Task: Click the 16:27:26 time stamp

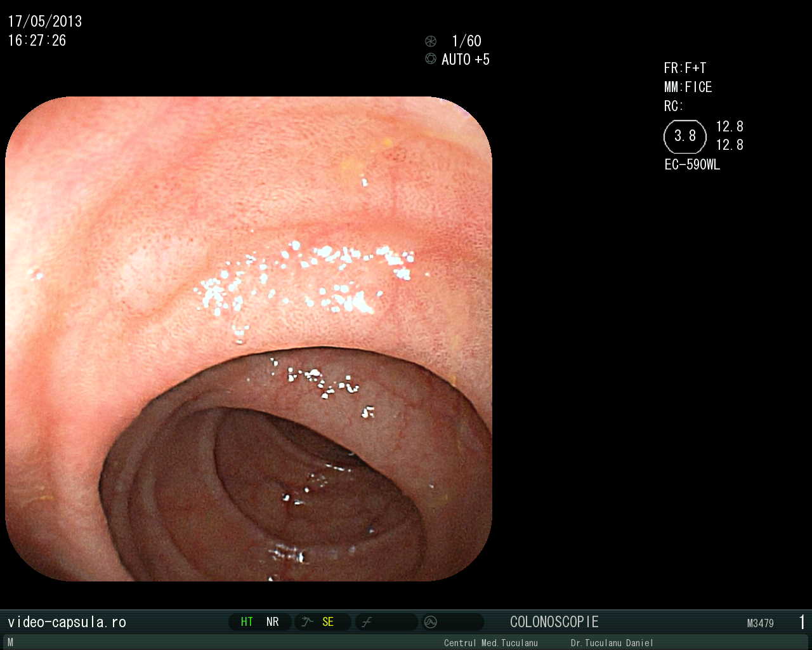Action: [37, 41]
